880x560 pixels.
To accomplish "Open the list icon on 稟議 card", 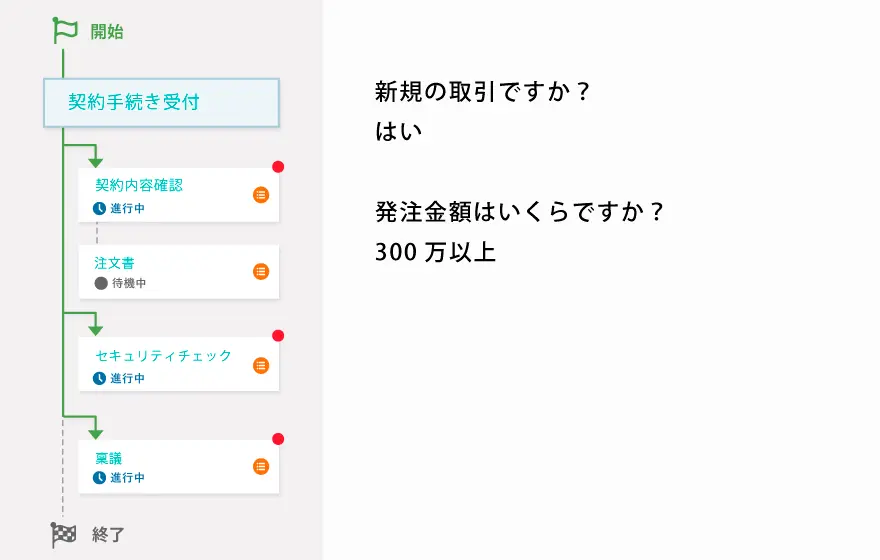I will (261, 466).
